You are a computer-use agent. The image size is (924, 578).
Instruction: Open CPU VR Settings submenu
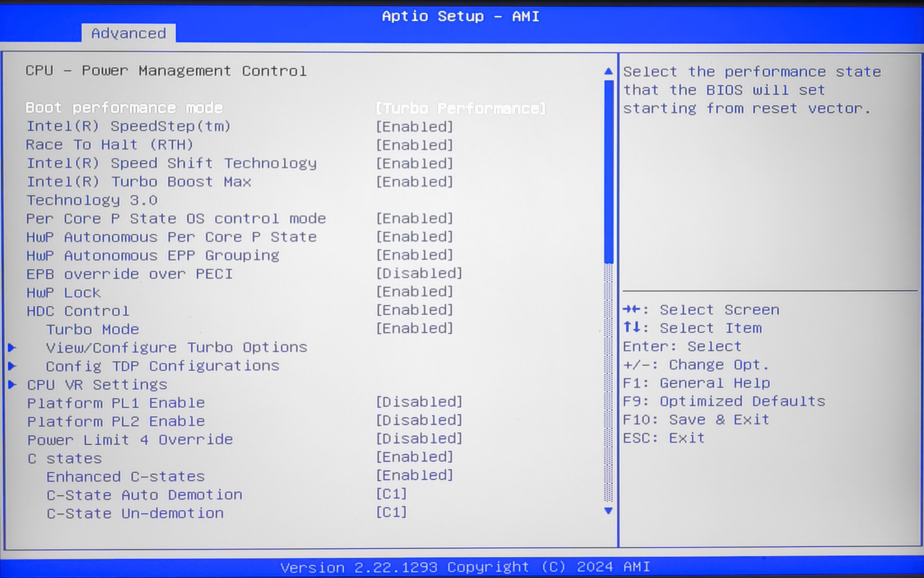(x=97, y=385)
